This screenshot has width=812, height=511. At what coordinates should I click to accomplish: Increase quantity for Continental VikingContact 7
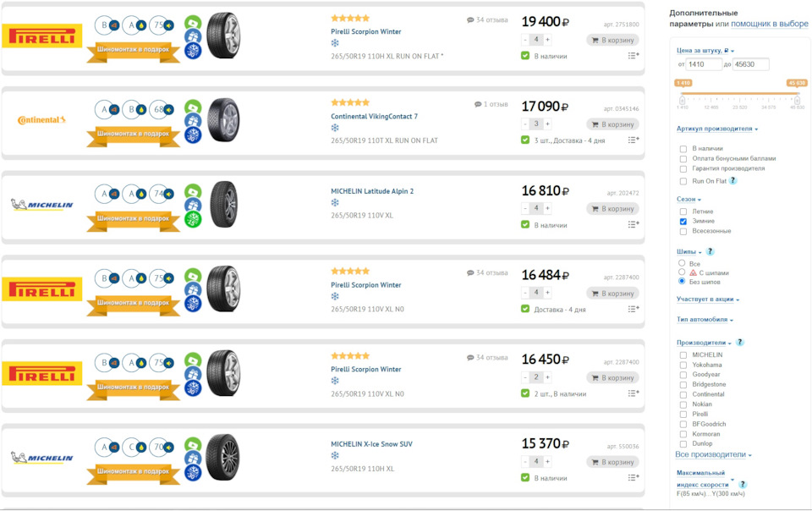[x=547, y=124]
